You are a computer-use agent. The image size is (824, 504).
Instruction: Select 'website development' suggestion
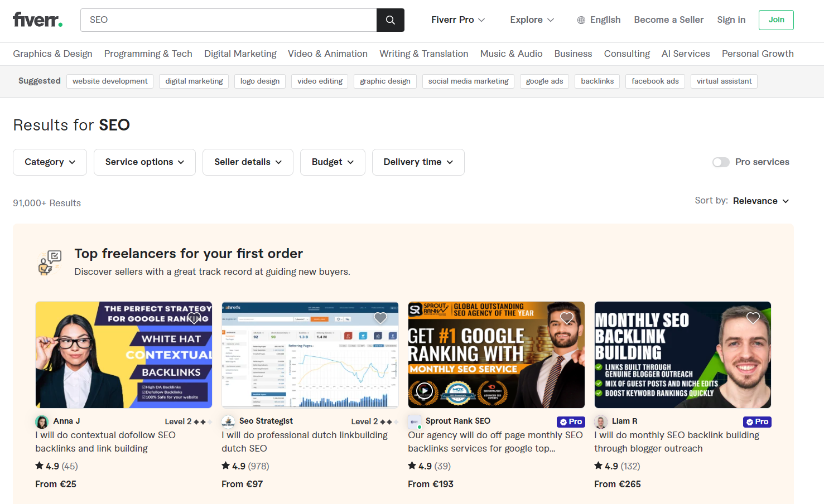(x=110, y=81)
